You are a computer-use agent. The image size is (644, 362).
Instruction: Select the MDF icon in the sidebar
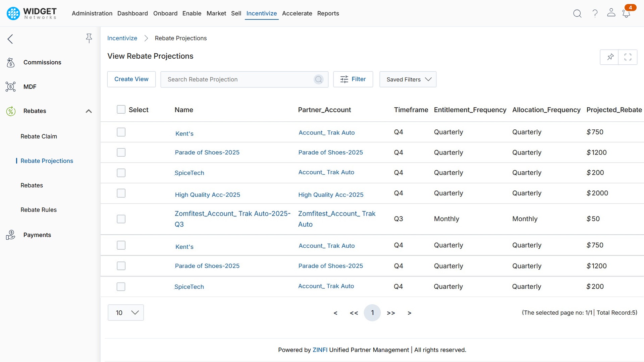point(10,86)
